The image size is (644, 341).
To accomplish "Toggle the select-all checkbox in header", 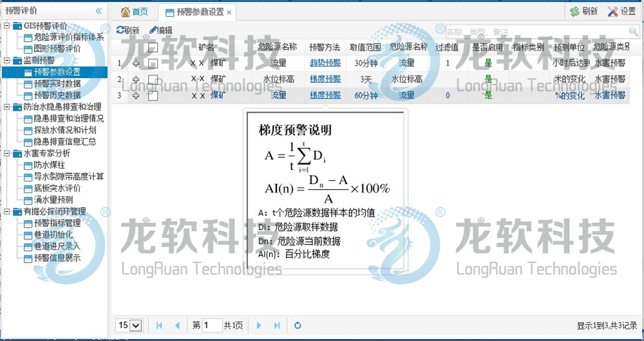I will 153,47.
